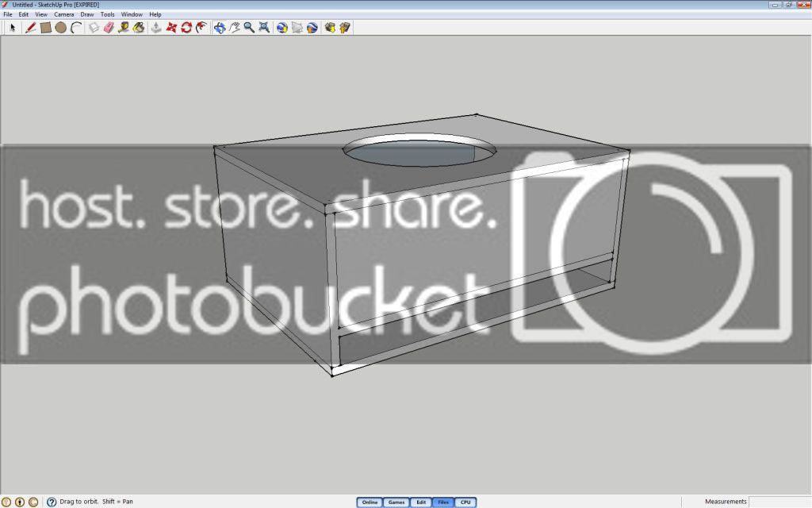The width and height of the screenshot is (812, 508).
Task: Open the Edit menu in menu bar
Action: tap(24, 14)
